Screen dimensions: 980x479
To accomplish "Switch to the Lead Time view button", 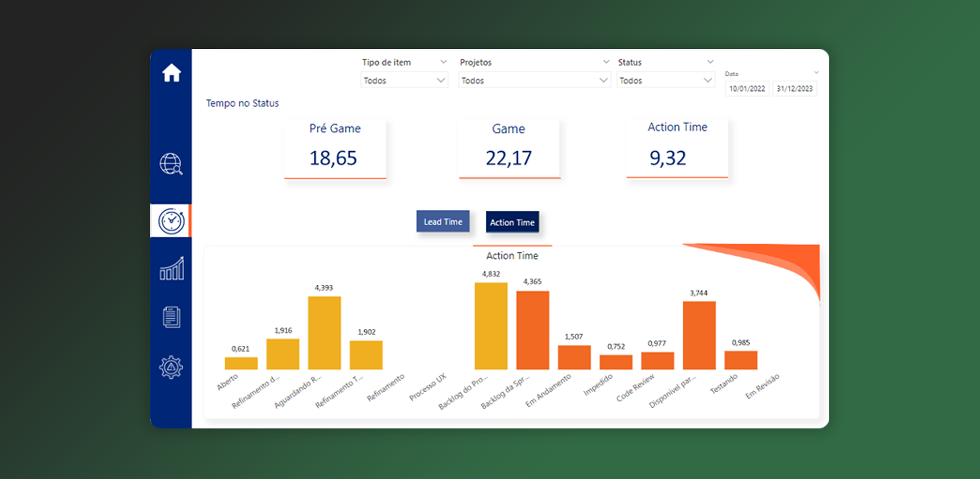I will pyautogui.click(x=443, y=221).
